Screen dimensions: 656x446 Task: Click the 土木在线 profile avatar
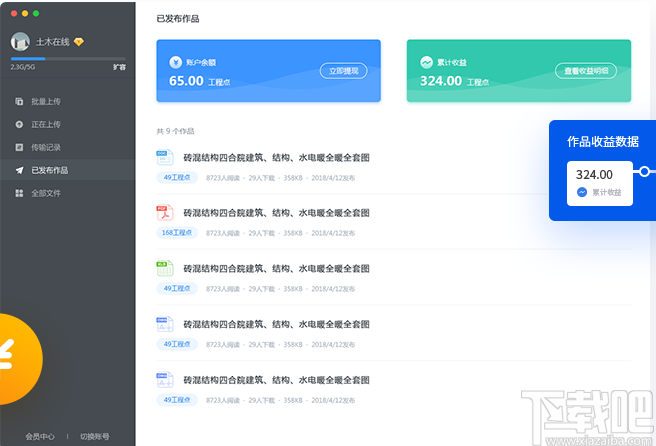point(20,41)
